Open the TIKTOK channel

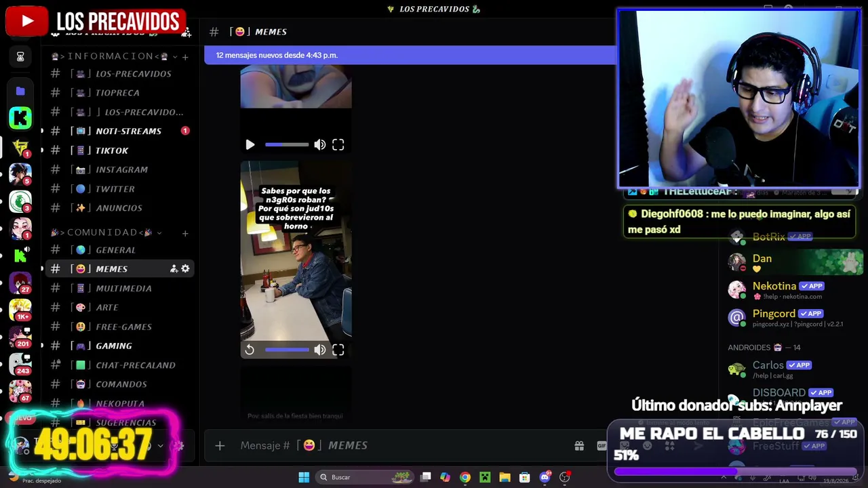(x=119, y=150)
